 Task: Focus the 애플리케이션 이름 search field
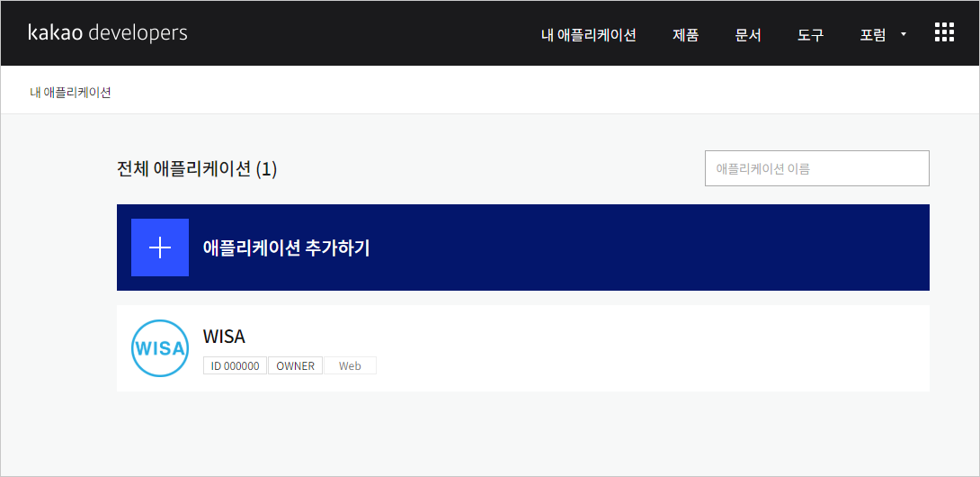(x=817, y=168)
